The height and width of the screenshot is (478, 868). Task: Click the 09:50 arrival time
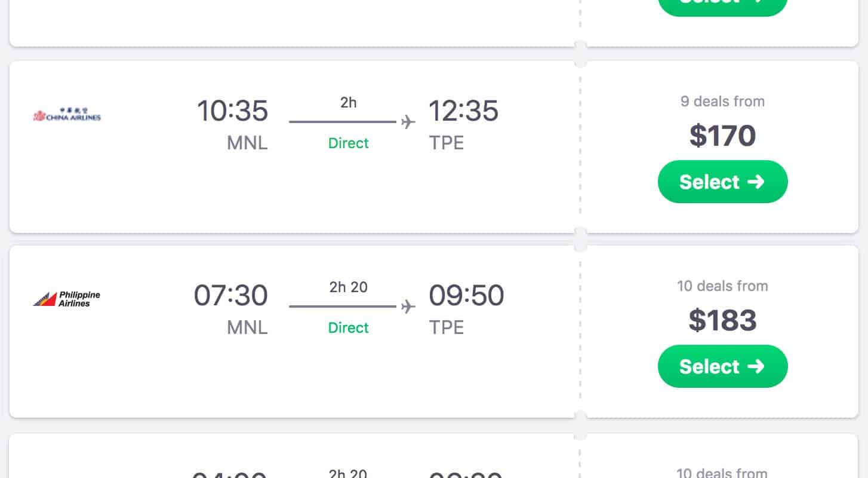coord(466,296)
